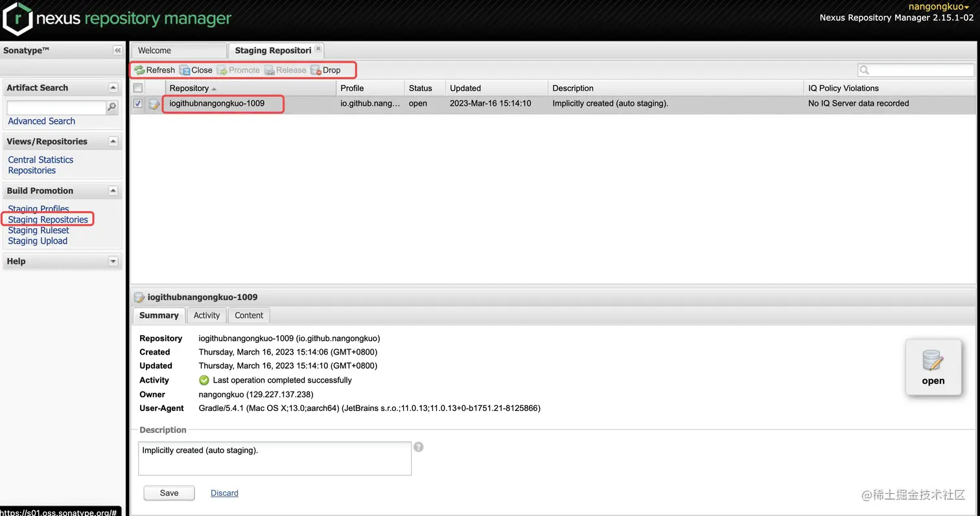Image resolution: width=980 pixels, height=516 pixels.
Task: Open the Staging Repositories sidebar link
Action: pos(48,220)
